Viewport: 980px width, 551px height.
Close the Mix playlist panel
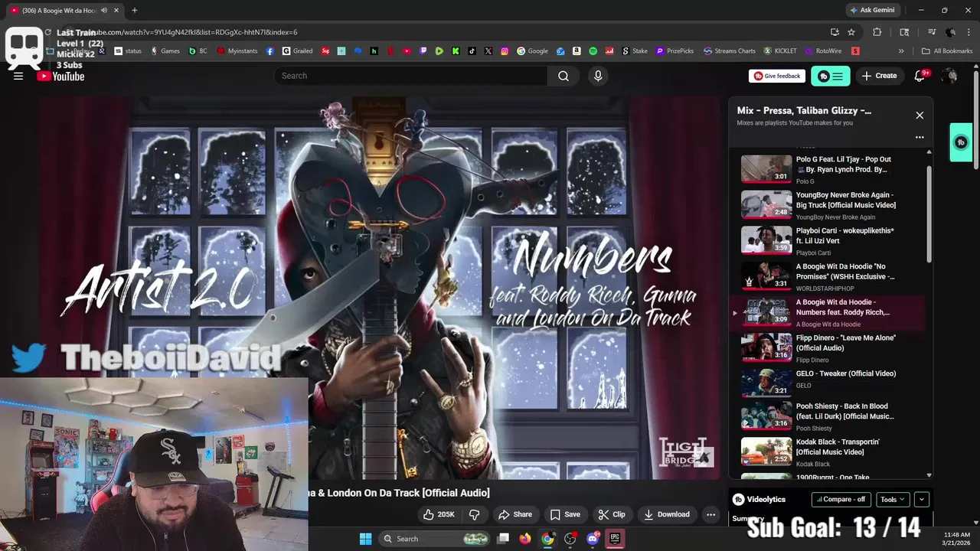(x=920, y=116)
